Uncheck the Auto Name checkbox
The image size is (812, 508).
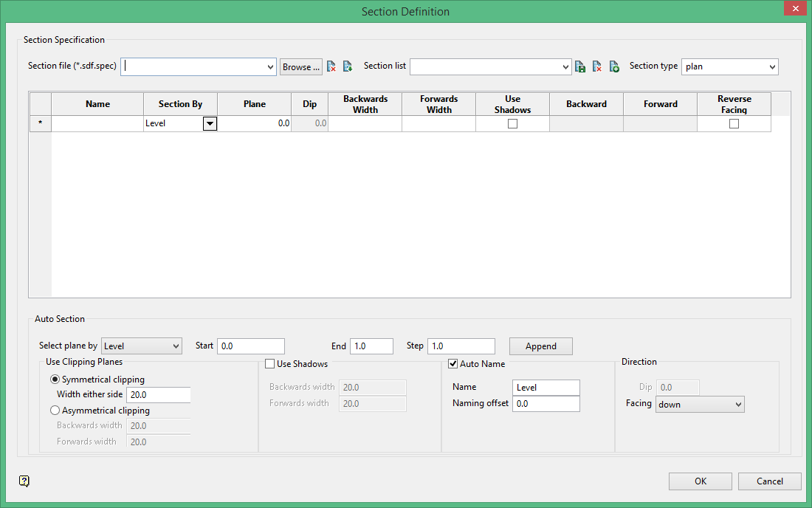tap(453, 364)
